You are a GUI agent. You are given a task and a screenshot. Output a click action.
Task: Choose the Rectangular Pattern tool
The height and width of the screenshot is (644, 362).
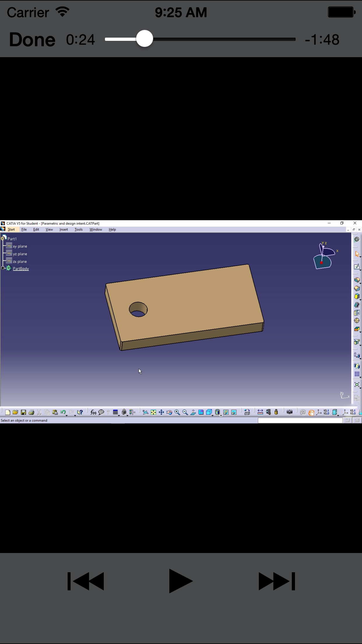click(x=357, y=374)
